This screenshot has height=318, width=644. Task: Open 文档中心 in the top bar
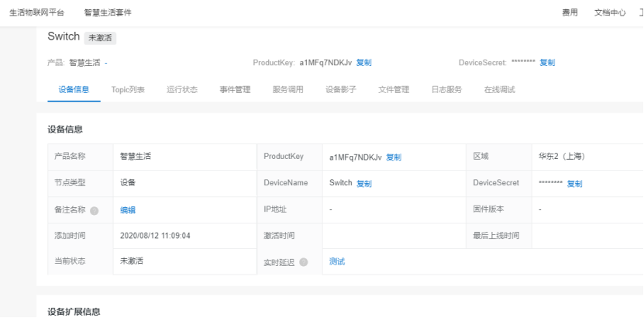[610, 12]
